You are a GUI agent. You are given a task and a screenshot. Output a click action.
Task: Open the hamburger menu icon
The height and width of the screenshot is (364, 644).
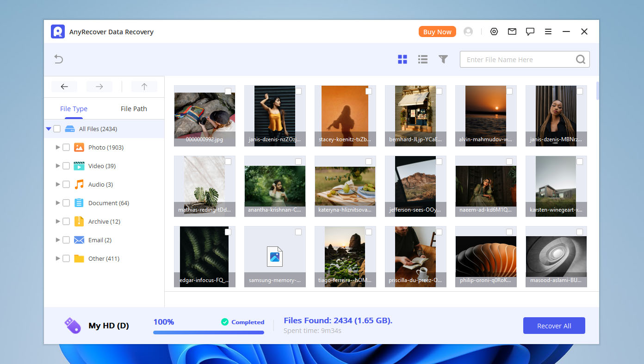coord(548,31)
